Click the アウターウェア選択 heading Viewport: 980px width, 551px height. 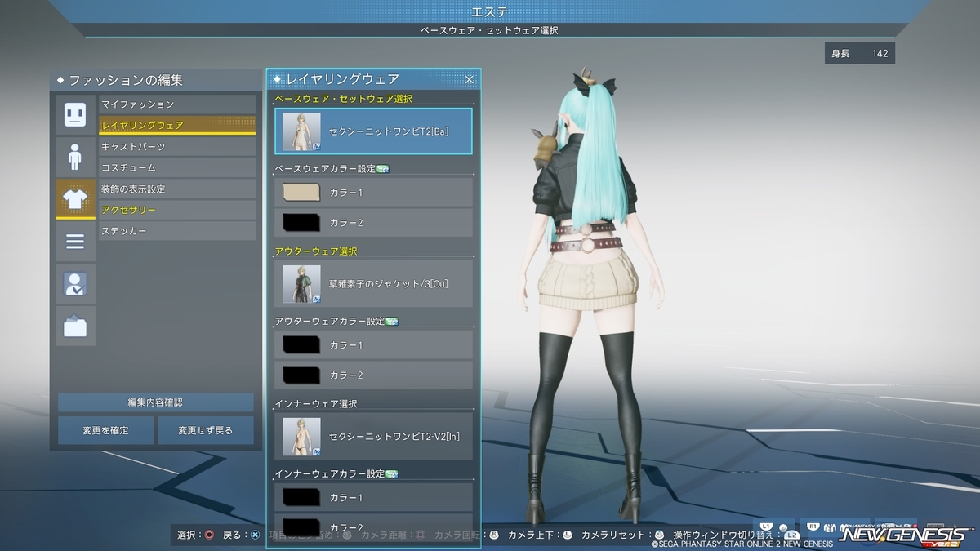(316, 251)
